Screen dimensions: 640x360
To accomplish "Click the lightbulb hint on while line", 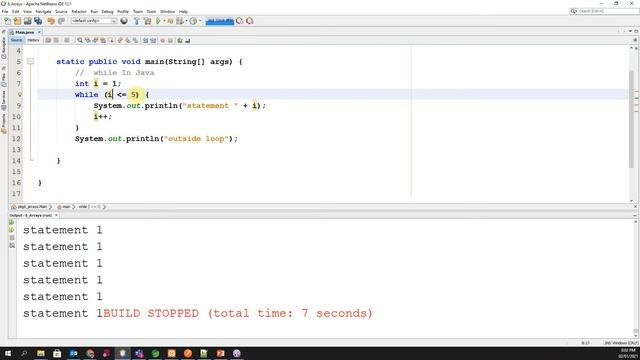I will pos(19,95).
